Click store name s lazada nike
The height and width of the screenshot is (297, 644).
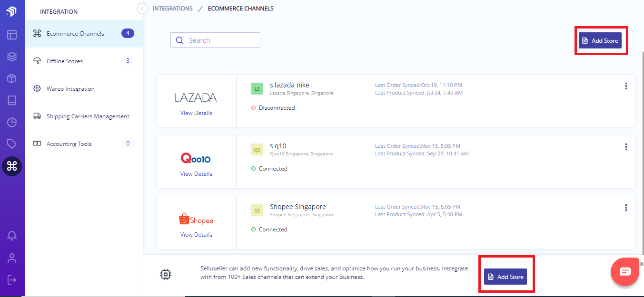click(289, 85)
